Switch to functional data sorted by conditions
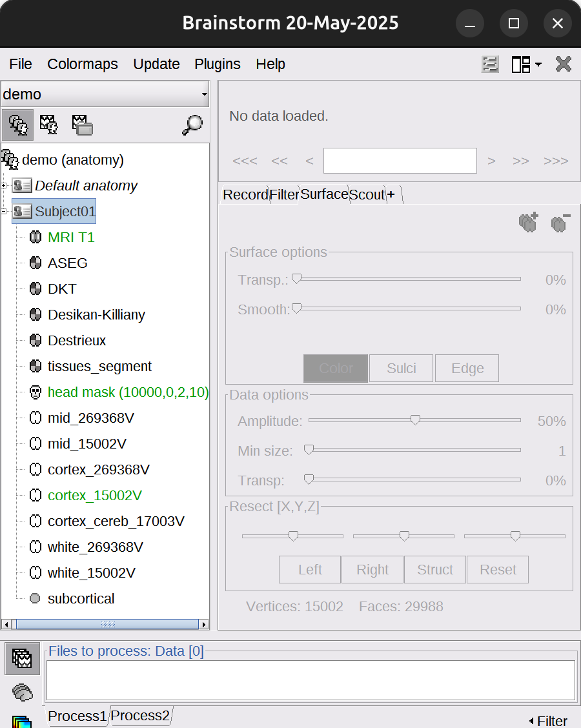 (x=83, y=125)
